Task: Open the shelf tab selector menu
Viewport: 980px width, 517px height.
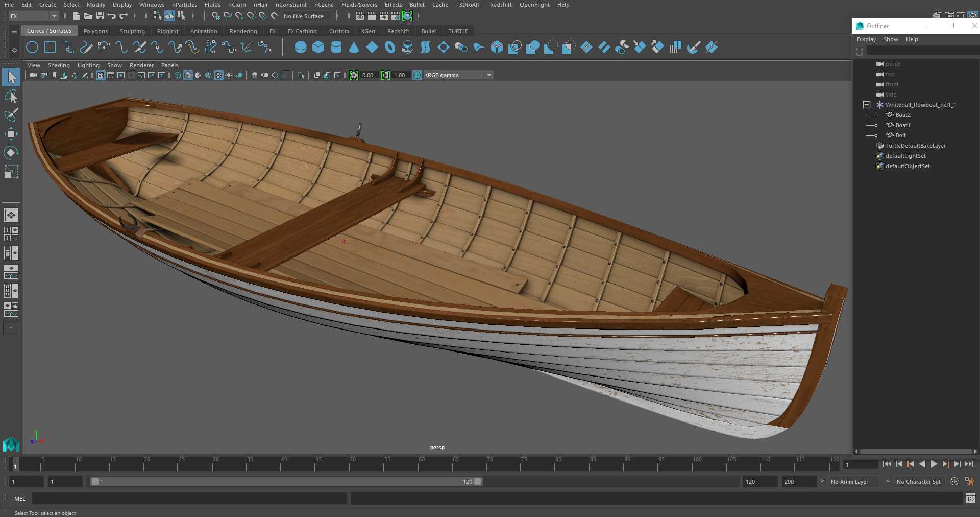Action: pyautogui.click(x=14, y=32)
